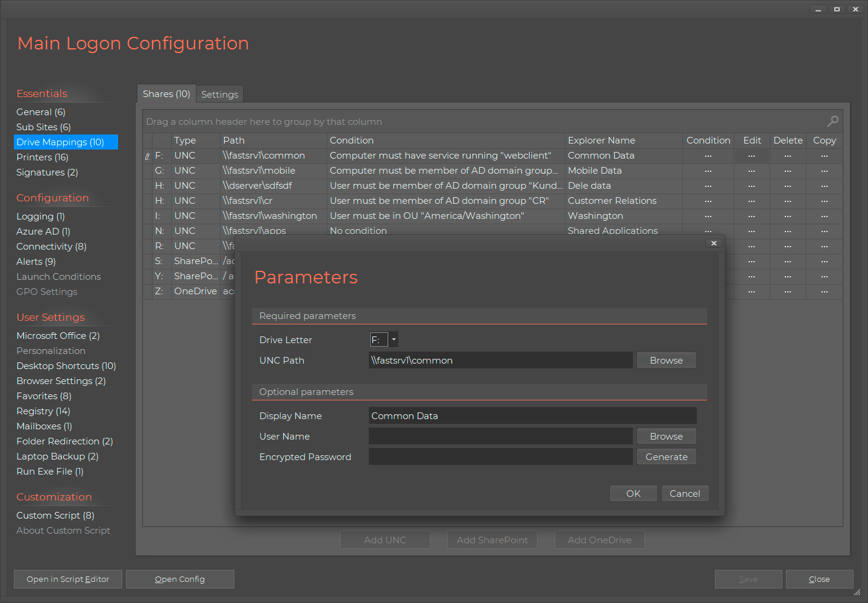Open Laptop Backup (2) settings
Viewport: 868px width, 603px height.
(57, 456)
